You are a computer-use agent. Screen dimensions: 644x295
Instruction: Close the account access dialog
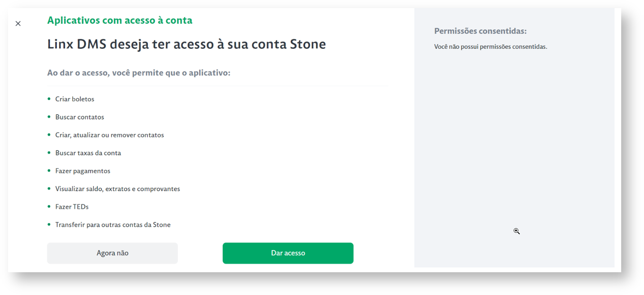click(x=18, y=24)
